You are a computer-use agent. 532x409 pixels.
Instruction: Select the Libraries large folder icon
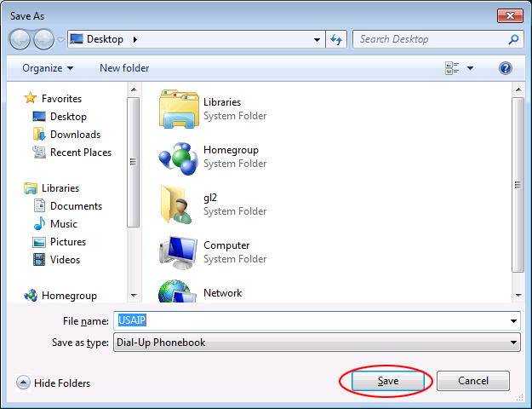pyautogui.click(x=179, y=109)
